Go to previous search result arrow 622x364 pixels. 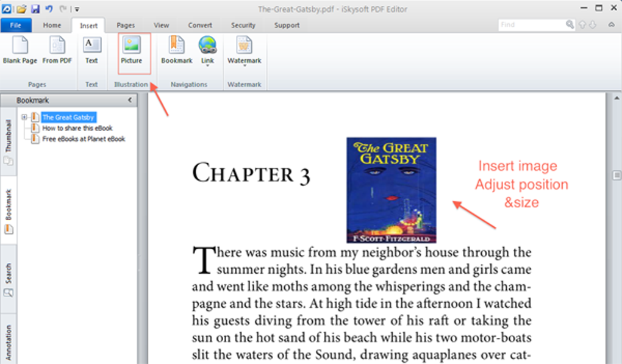coord(582,24)
